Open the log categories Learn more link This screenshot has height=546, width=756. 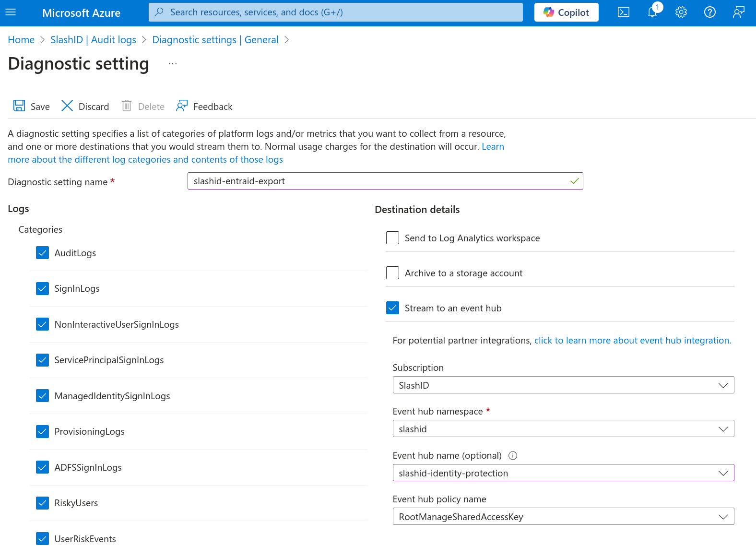click(x=145, y=159)
